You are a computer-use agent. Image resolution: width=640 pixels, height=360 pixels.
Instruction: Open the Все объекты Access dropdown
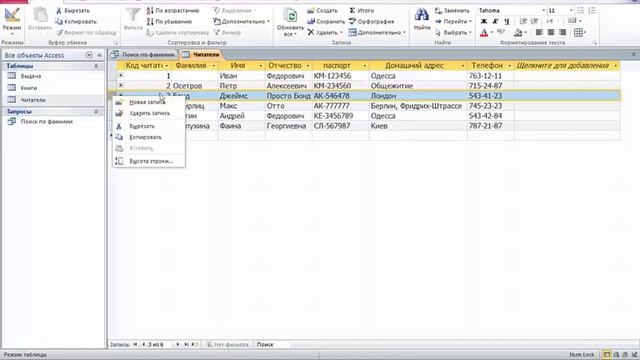[89, 55]
